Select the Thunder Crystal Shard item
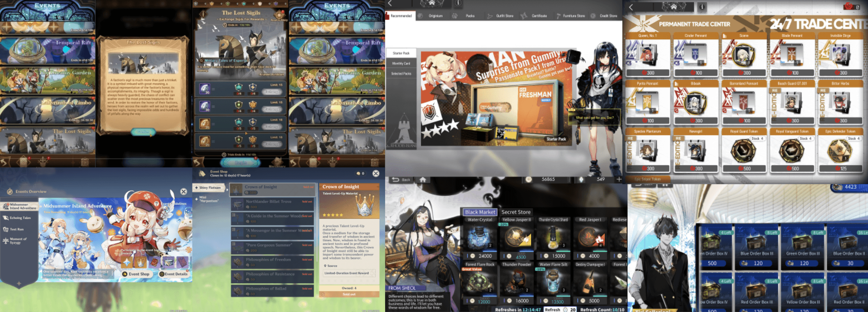 coord(553,238)
